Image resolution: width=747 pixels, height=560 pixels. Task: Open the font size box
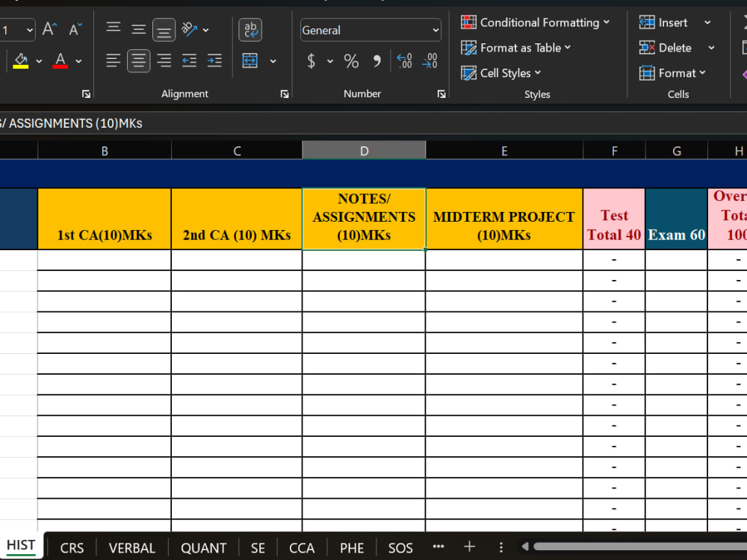point(16,30)
